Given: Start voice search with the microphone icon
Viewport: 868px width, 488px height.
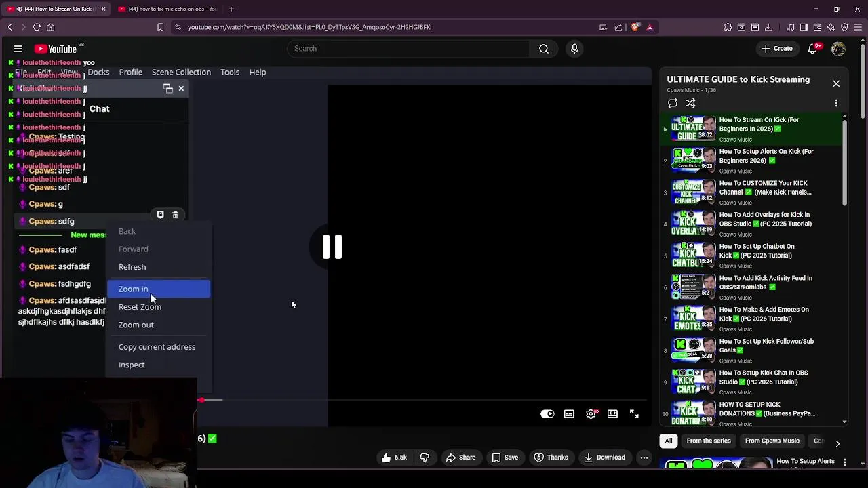Looking at the screenshot, I should 574,49.
